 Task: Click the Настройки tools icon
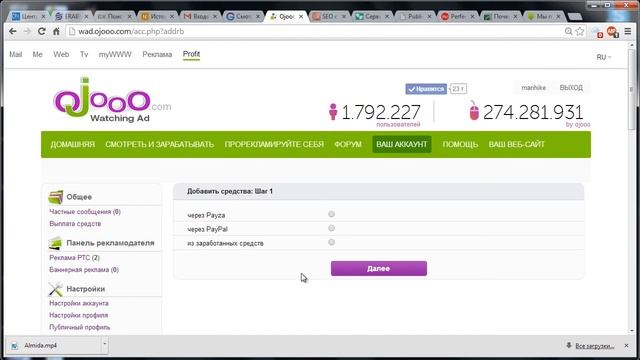click(x=56, y=289)
